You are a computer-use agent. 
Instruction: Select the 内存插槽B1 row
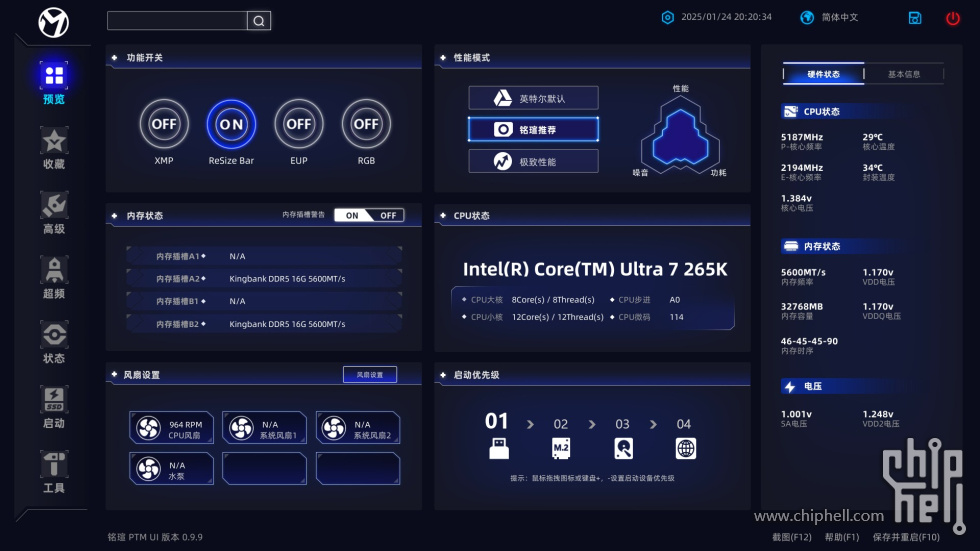[x=264, y=301]
